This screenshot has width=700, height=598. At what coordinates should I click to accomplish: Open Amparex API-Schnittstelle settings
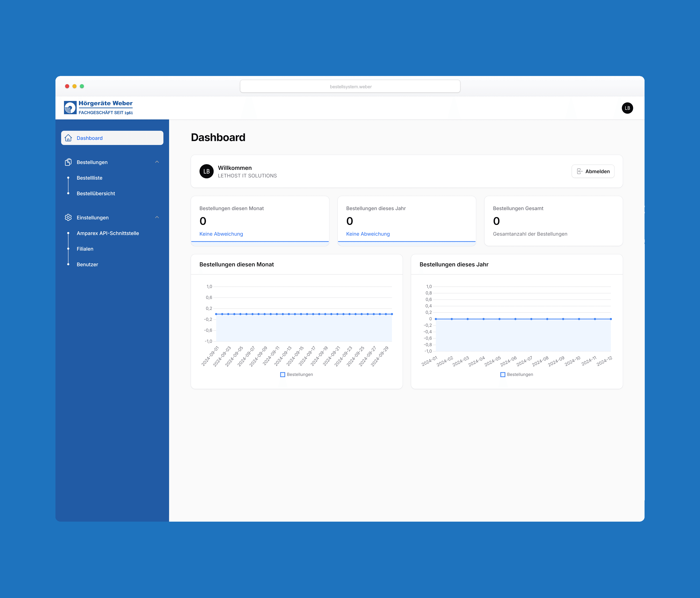pyautogui.click(x=108, y=233)
